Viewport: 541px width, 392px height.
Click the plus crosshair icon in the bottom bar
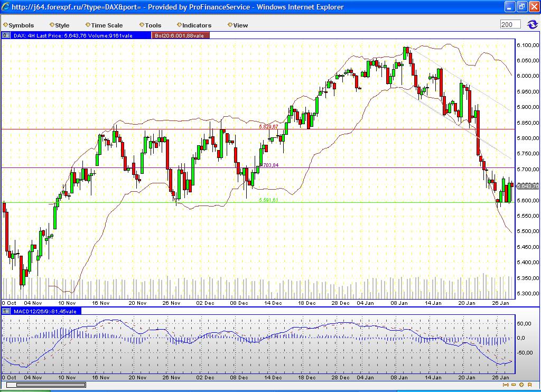(521, 385)
